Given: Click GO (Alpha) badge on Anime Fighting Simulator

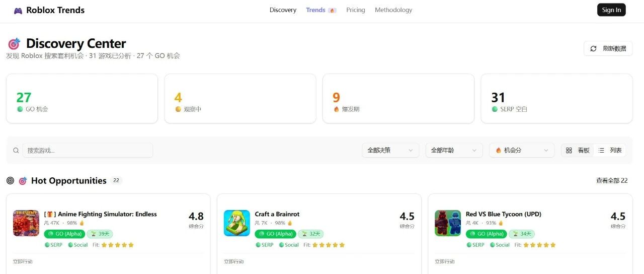Looking at the screenshot, I should click(64, 234).
